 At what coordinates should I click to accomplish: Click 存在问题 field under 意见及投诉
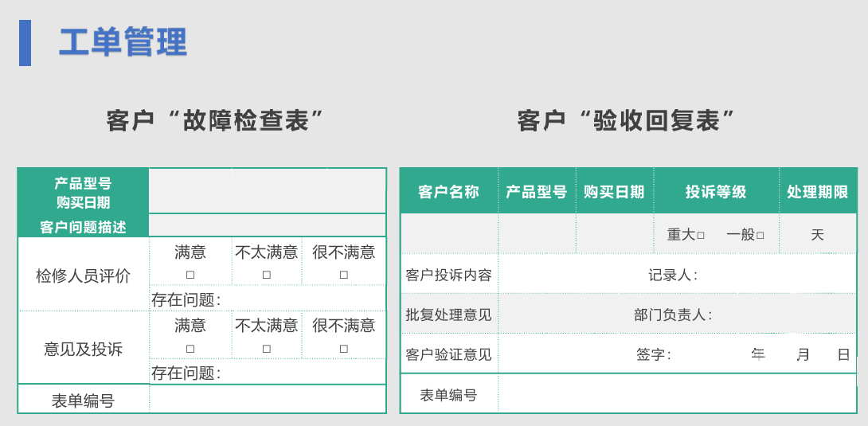268,373
